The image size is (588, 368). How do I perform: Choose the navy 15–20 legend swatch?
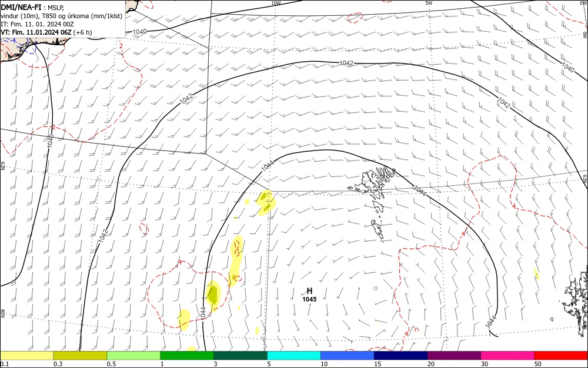pyautogui.click(x=401, y=356)
